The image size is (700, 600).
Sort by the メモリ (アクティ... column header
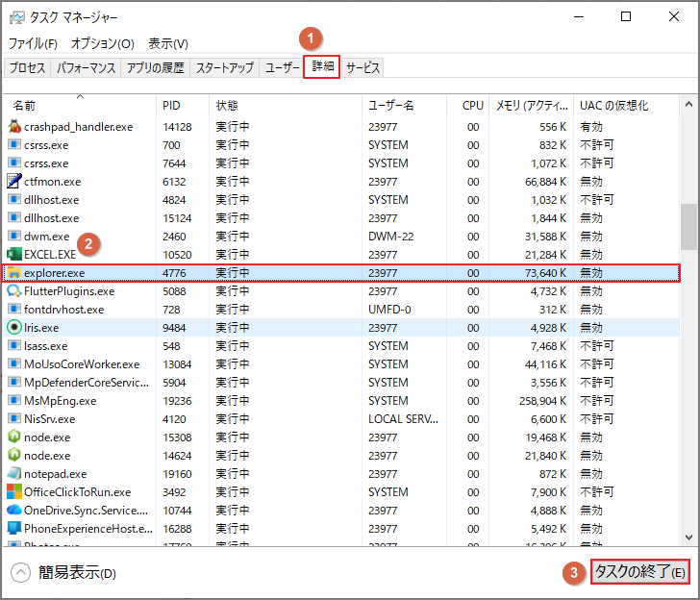pyautogui.click(x=531, y=106)
